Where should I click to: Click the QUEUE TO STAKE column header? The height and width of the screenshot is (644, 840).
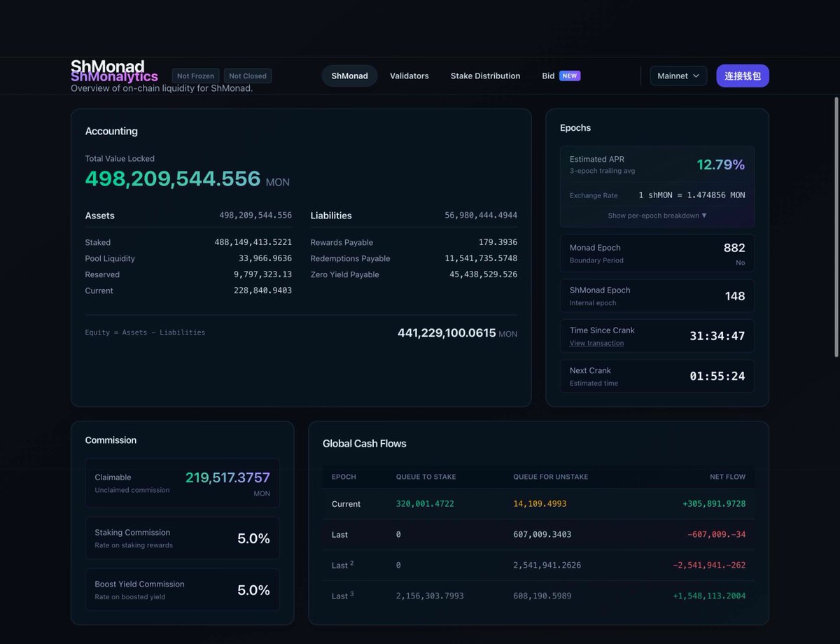tap(426, 477)
